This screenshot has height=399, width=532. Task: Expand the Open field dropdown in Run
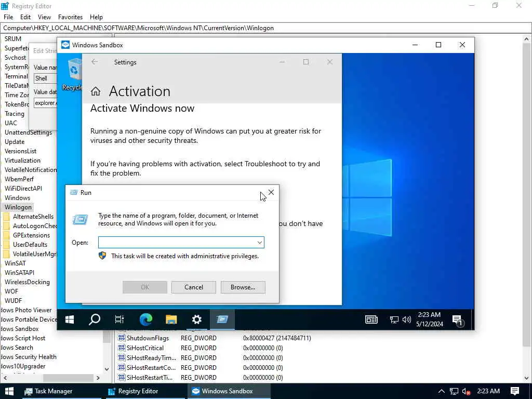(x=260, y=243)
